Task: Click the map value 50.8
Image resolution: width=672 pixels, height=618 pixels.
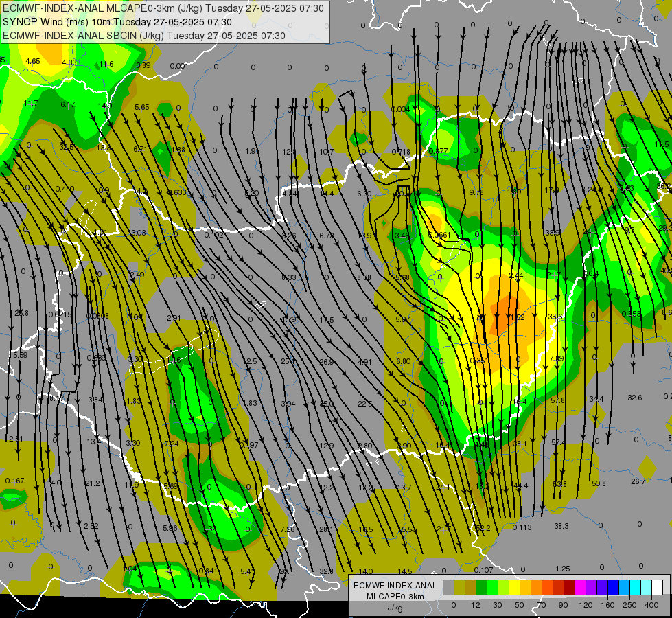Action: point(599,483)
